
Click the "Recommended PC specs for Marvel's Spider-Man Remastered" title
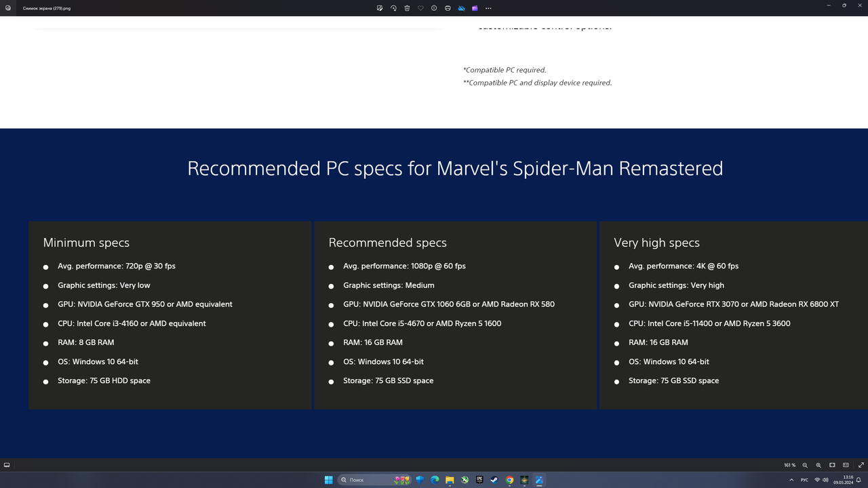pos(455,168)
